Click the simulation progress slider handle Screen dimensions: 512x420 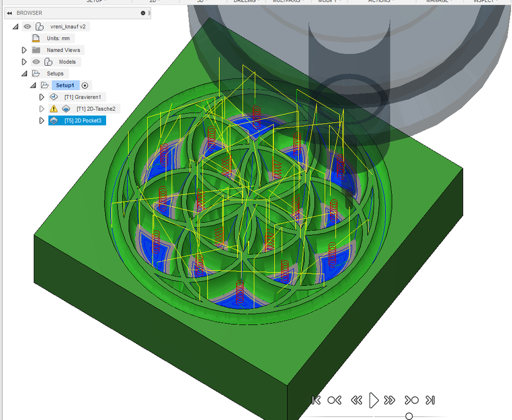(409, 416)
